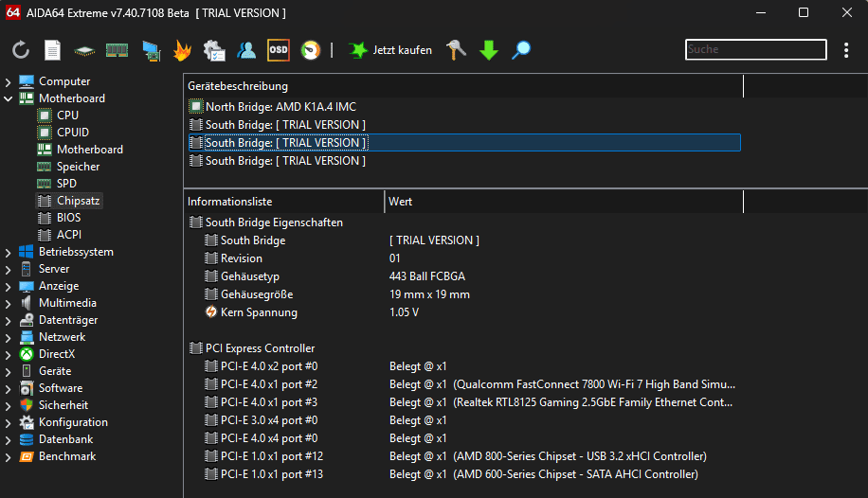Click the Suche search input field

point(755,49)
